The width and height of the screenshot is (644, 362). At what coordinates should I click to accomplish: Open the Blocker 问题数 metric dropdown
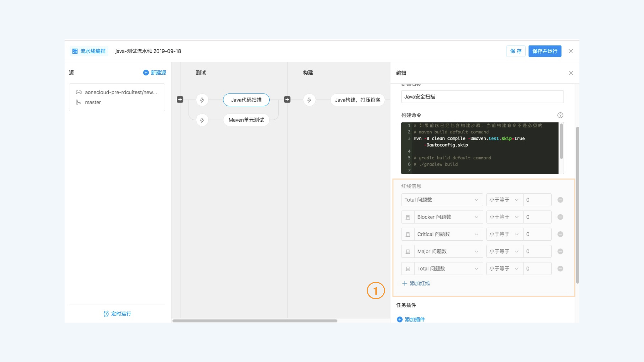[x=448, y=217]
